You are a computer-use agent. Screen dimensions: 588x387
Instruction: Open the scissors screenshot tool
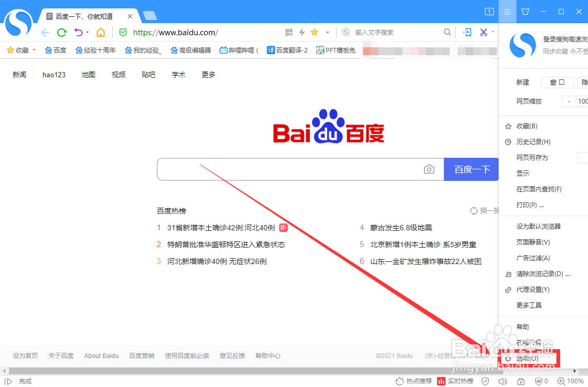coord(483,32)
